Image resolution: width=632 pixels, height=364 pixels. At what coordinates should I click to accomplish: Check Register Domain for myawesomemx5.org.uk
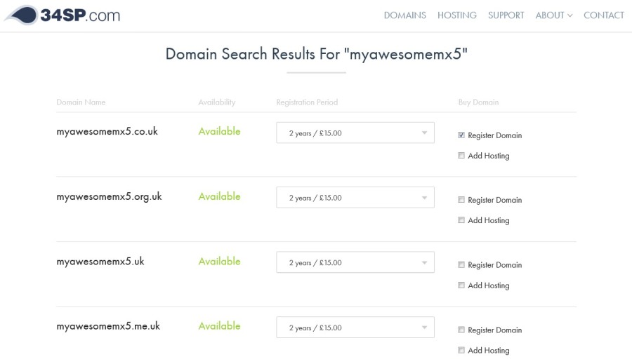[x=461, y=200]
